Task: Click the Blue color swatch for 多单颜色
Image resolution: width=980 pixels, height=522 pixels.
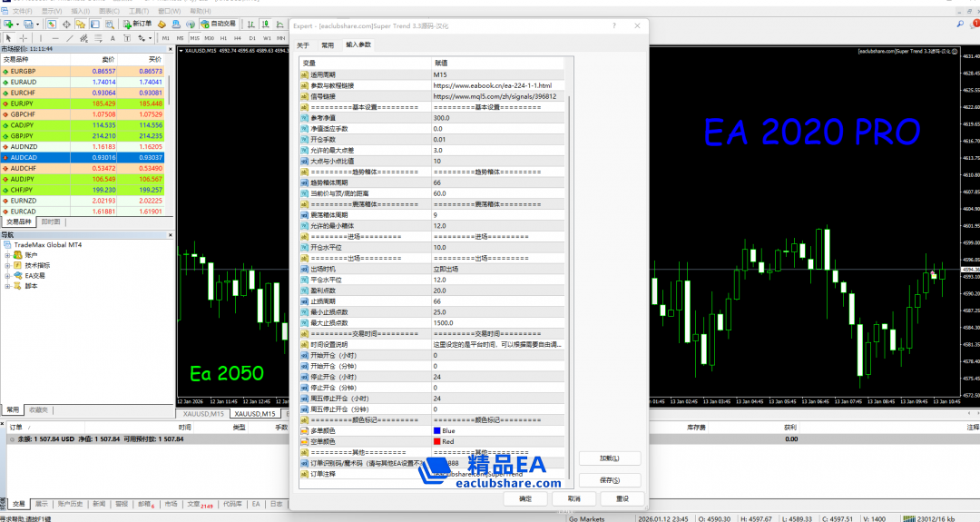Action: point(437,430)
